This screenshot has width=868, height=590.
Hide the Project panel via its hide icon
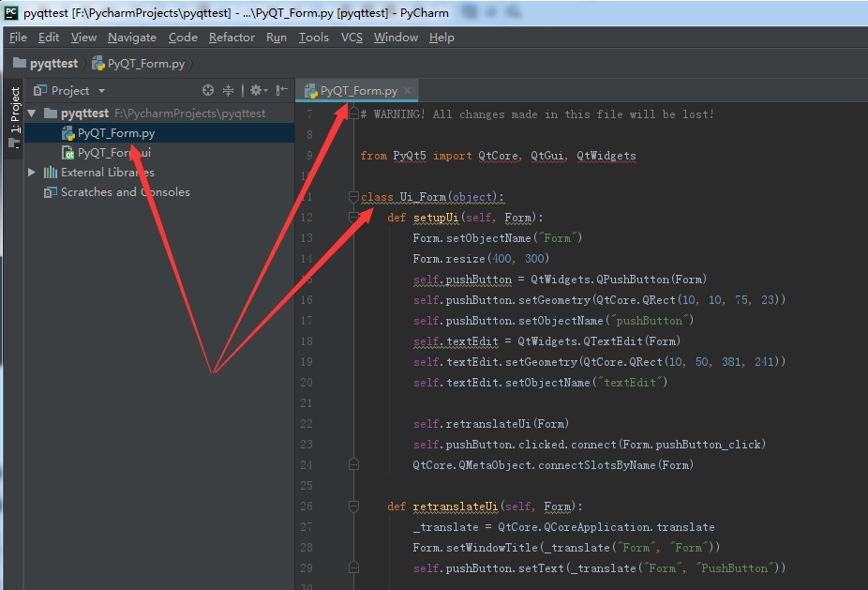pyautogui.click(x=280, y=91)
